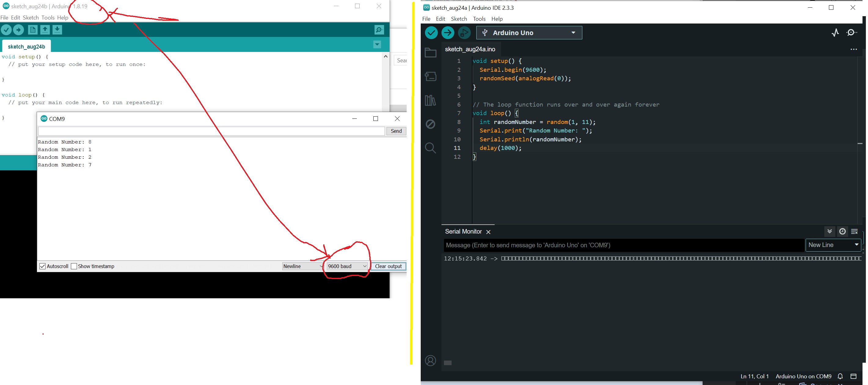Open the Sketchbook panel in the sidebar
The image size is (868, 385).
point(430,52)
